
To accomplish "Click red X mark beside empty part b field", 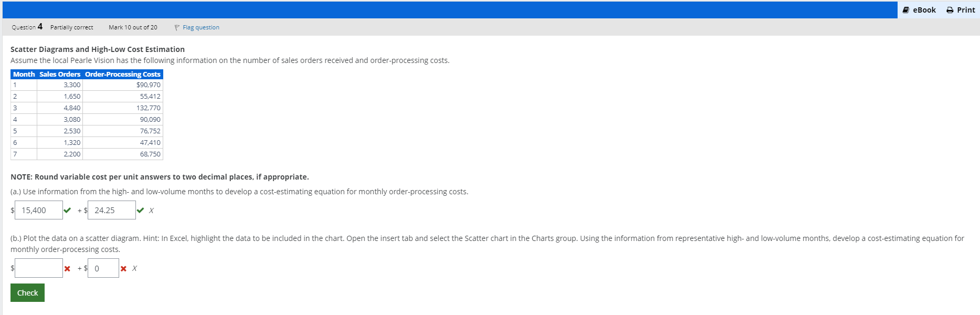I will point(67,269).
